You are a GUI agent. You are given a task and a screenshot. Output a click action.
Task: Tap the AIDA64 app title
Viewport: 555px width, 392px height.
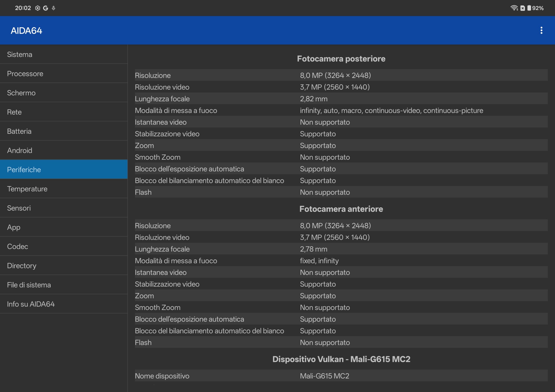27,31
